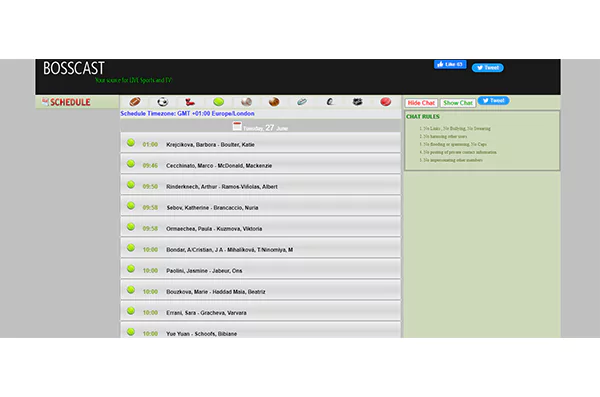Image resolution: width=600 pixels, height=397 pixels.
Task: Select the basketball sport icon
Action: pos(274,102)
